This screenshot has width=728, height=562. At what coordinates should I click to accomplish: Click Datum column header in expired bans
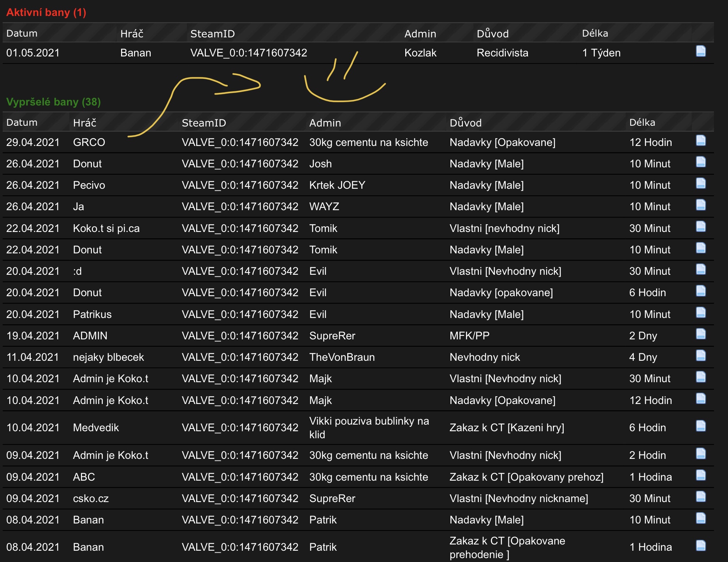(22, 123)
